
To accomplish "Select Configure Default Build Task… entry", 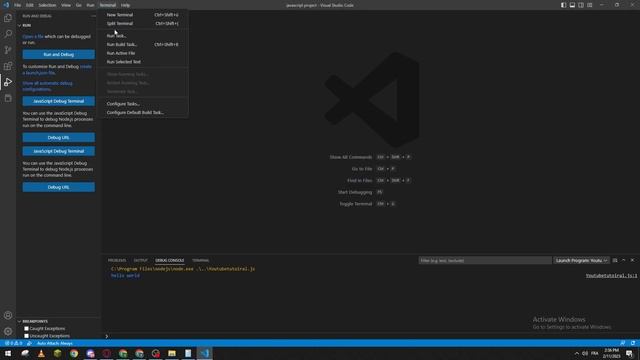I will pyautogui.click(x=142, y=112).
